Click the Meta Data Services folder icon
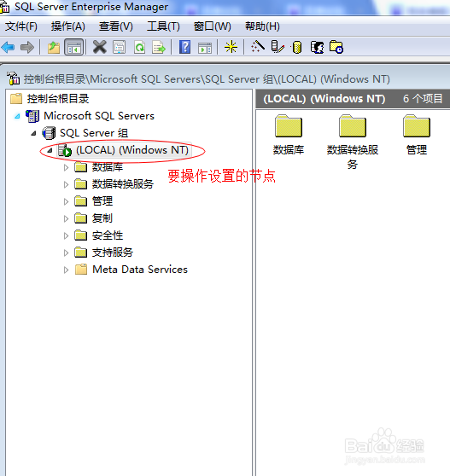Viewport: 450px width, 476px height. pyautogui.click(x=81, y=270)
